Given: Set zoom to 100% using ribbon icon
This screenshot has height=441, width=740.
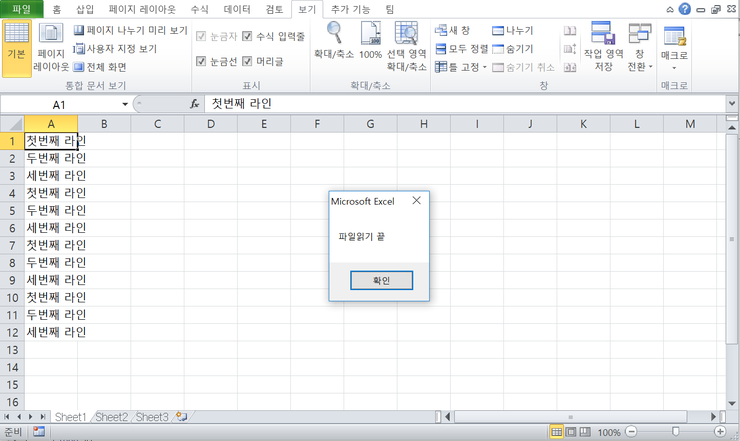Looking at the screenshot, I should [x=370, y=43].
